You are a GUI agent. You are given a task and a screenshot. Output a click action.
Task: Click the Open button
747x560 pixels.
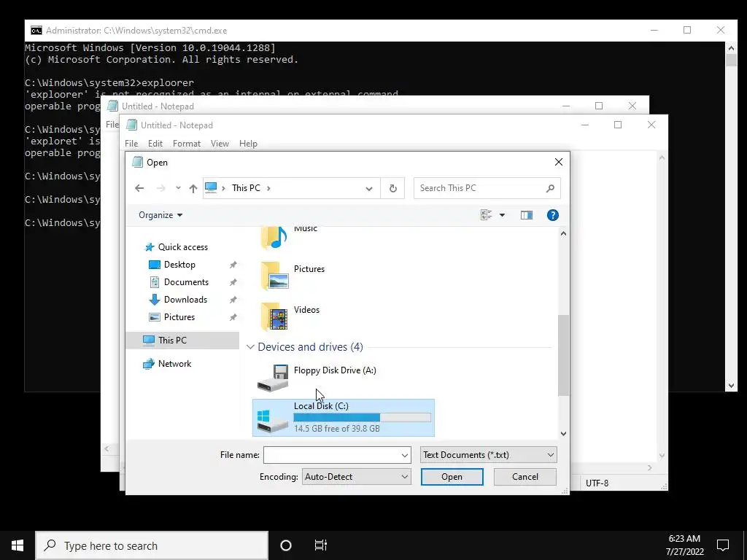pos(452,477)
